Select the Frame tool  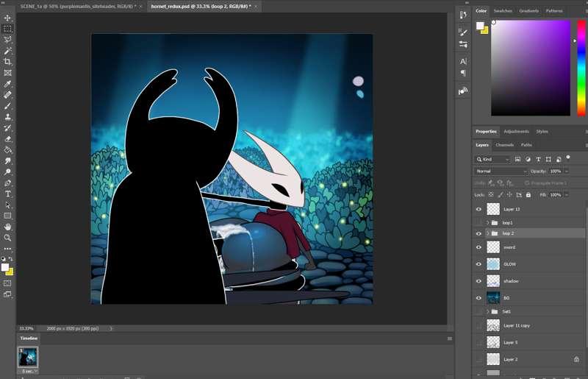7,73
